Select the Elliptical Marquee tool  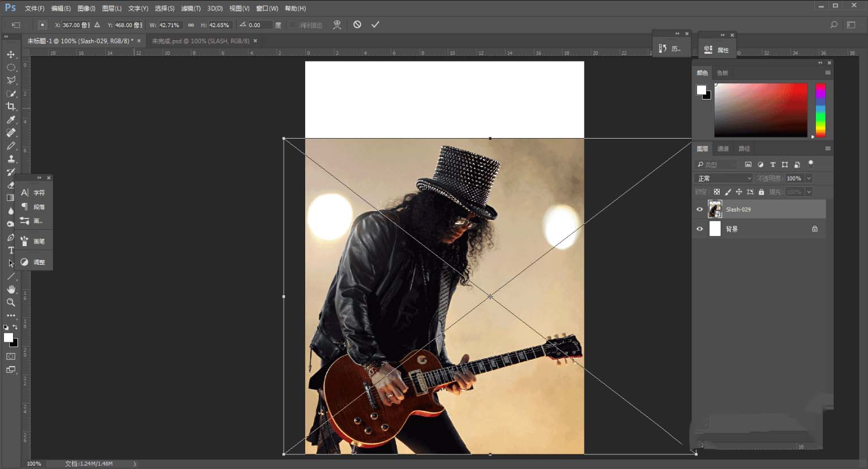click(x=11, y=67)
